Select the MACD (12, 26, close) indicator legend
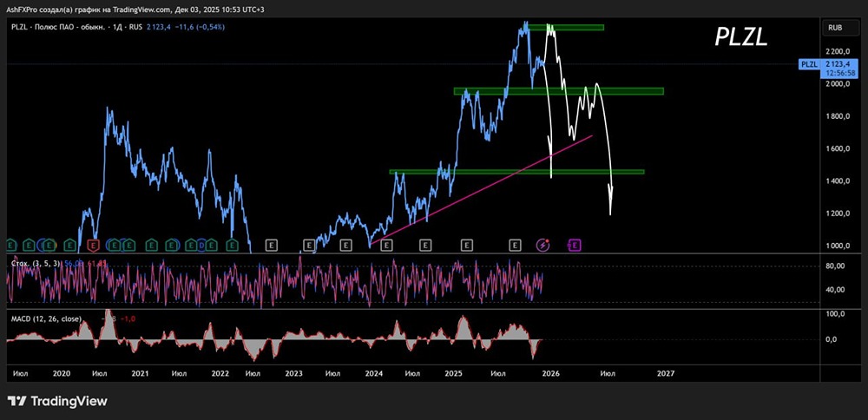The image size is (868, 420). [46, 318]
